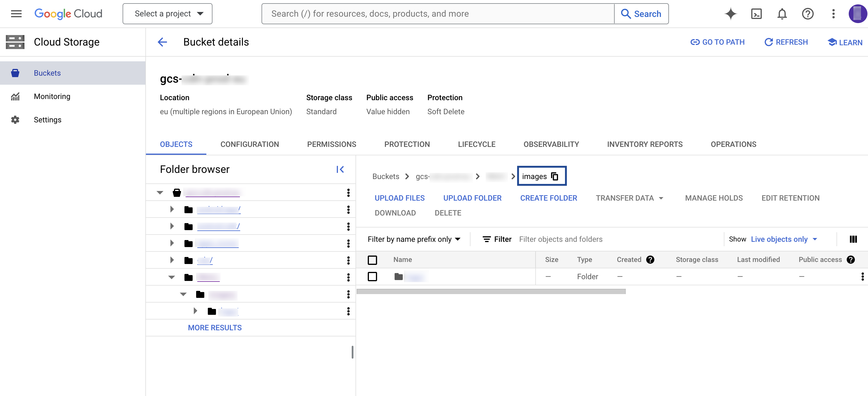The width and height of the screenshot is (868, 396).
Task: Switch to the Lifecycle tab
Action: [x=476, y=144]
